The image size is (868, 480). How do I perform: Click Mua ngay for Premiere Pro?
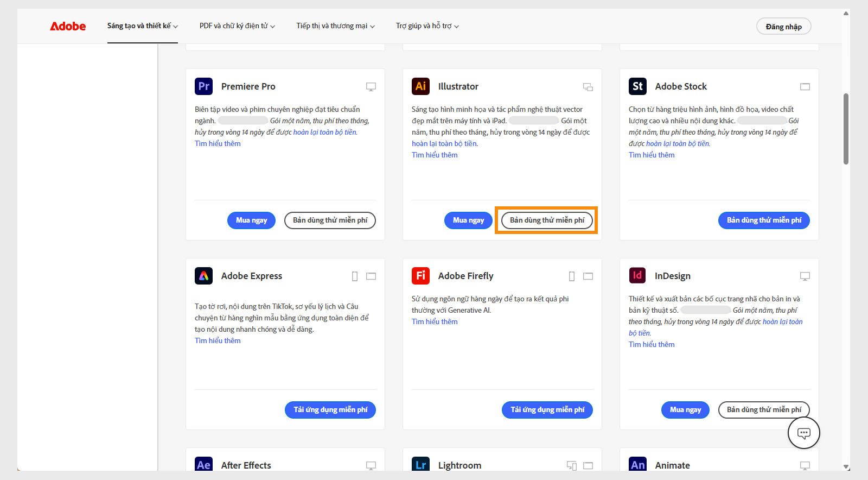pyautogui.click(x=251, y=220)
